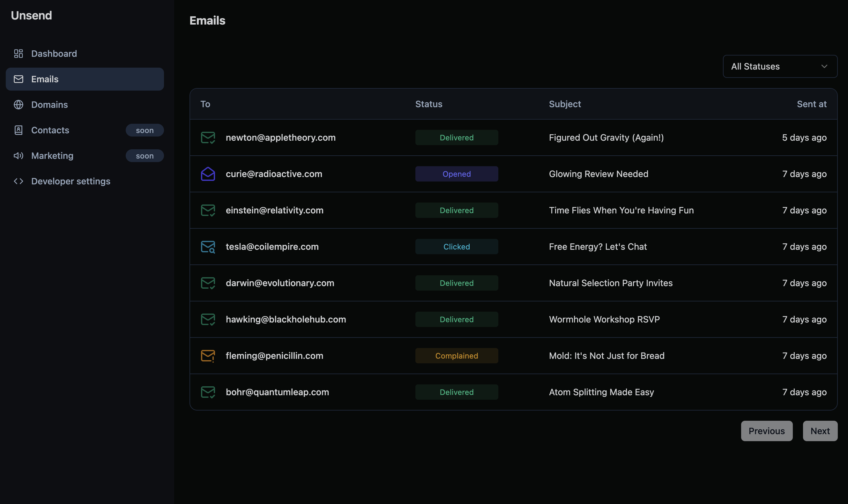
Task: Click the opened-envelope icon beside curie@radioactive.com
Action: (208, 174)
